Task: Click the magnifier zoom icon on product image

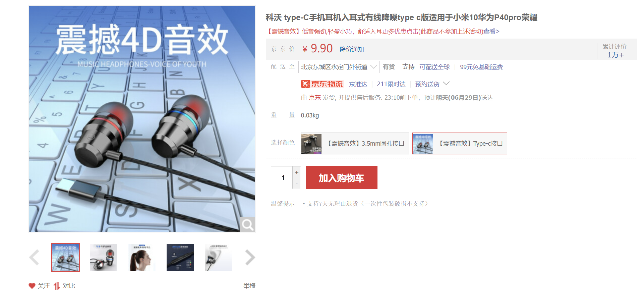Action: click(x=247, y=224)
